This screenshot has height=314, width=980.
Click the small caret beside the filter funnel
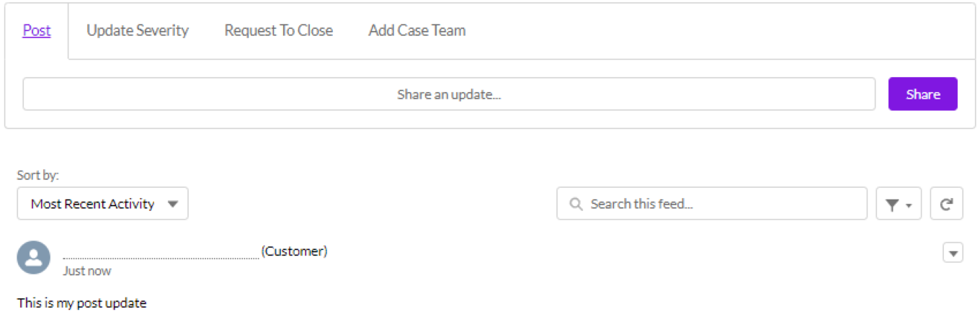pos(909,206)
